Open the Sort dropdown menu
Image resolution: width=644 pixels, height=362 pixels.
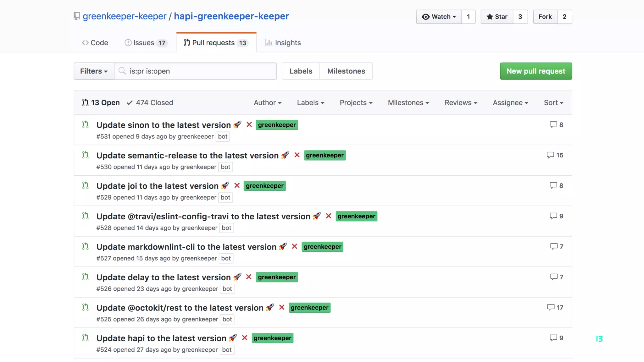[x=553, y=102]
